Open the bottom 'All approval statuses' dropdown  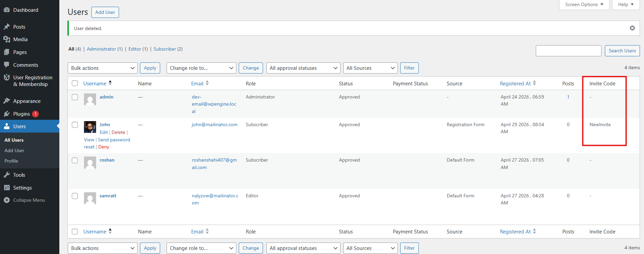[303, 248]
